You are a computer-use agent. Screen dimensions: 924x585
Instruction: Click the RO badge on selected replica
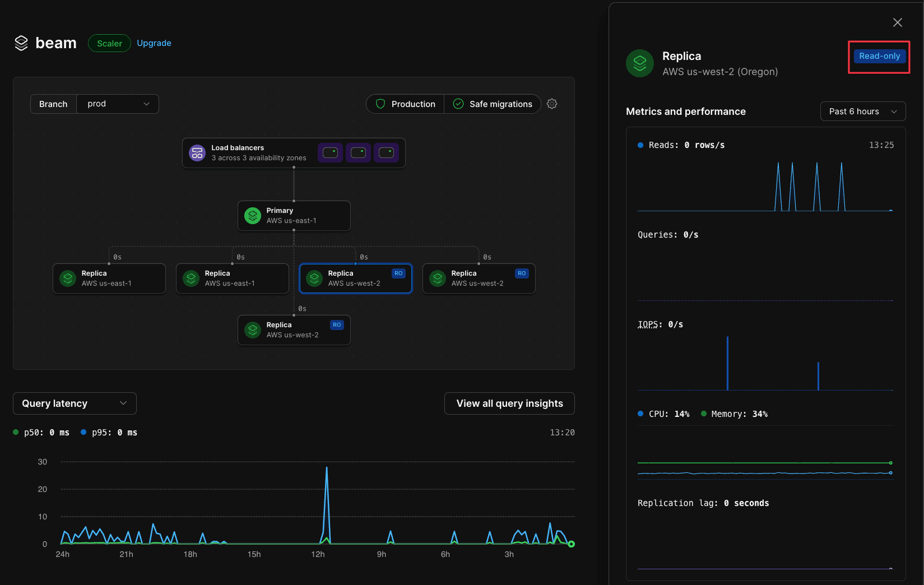398,273
